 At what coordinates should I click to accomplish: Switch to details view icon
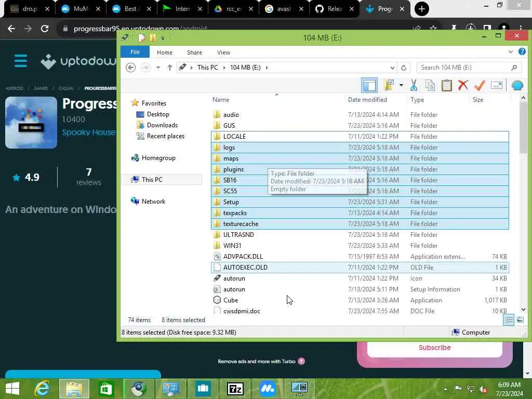tap(509, 320)
